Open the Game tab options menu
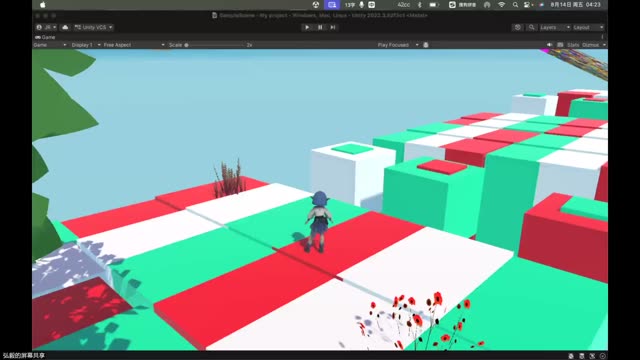This screenshot has height=360, width=640. pos(602,37)
